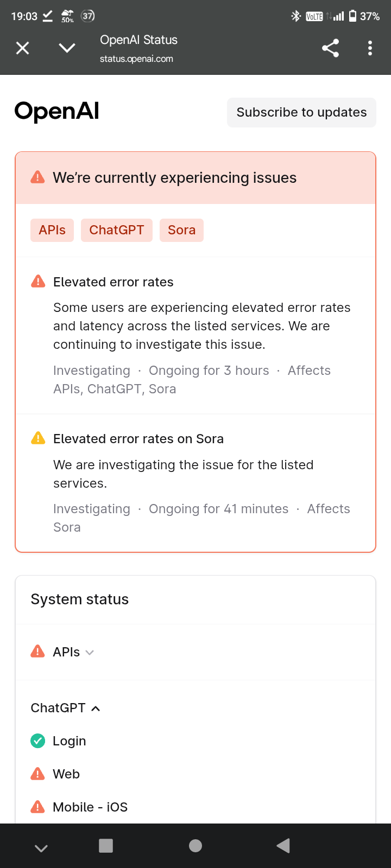391x868 pixels.
Task: Click yellow warning icon beside Sora incident
Action: (x=38, y=438)
